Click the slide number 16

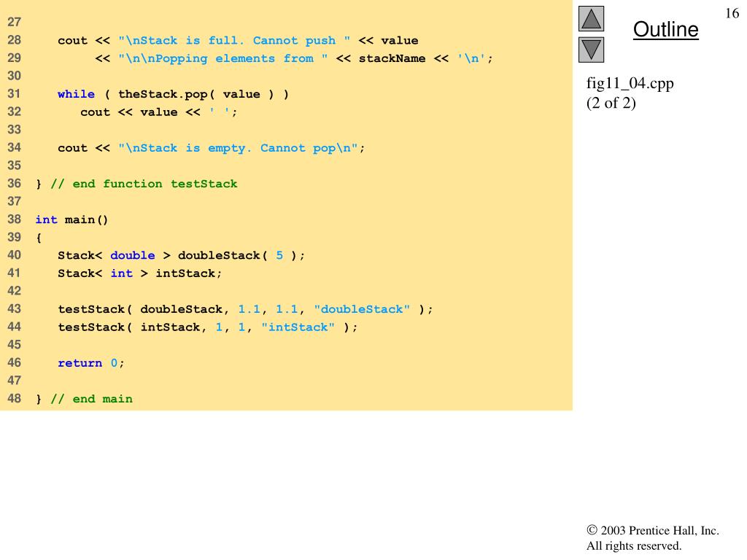pyautogui.click(x=732, y=13)
